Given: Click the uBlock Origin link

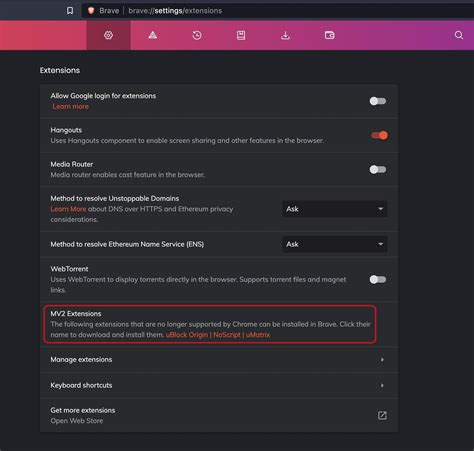Looking at the screenshot, I should [x=187, y=335].
